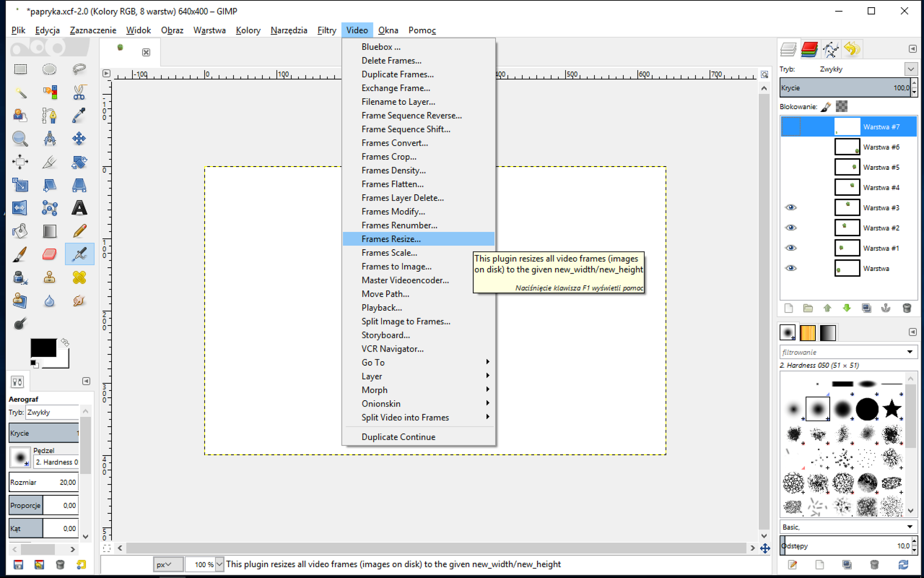Open the Filtry menu
The height and width of the screenshot is (578, 924).
[x=326, y=31]
